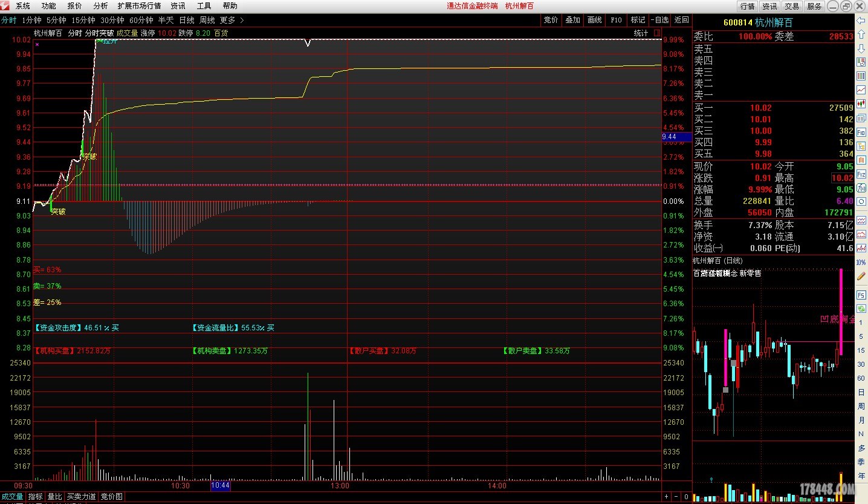Click the 服务 button in title bar
The image size is (868, 504).
814,6
